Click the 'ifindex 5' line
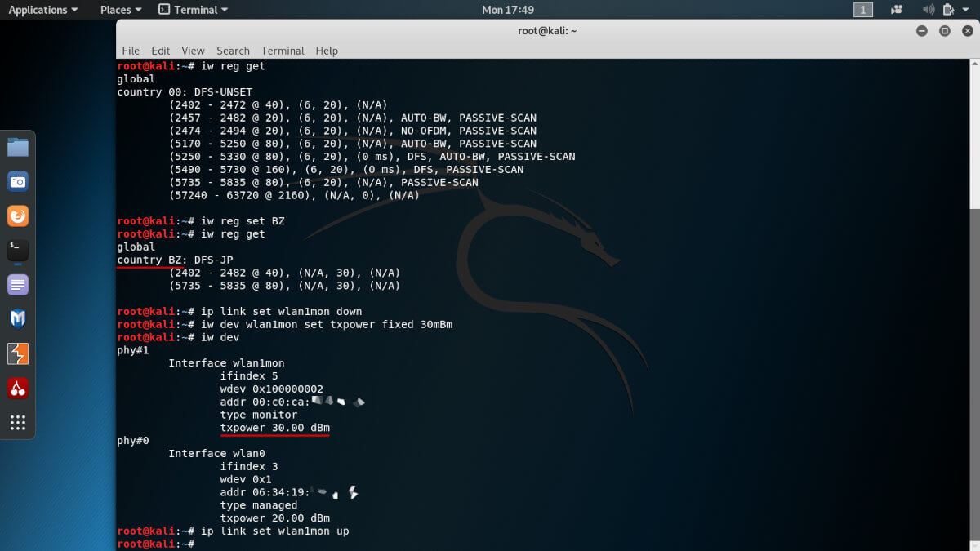Image resolution: width=980 pixels, height=551 pixels. pos(248,376)
